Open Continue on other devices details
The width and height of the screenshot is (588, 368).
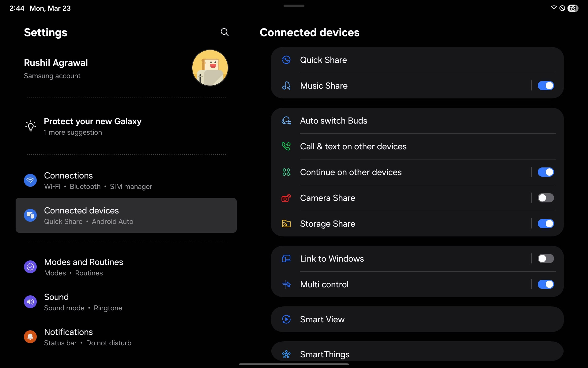(401, 172)
